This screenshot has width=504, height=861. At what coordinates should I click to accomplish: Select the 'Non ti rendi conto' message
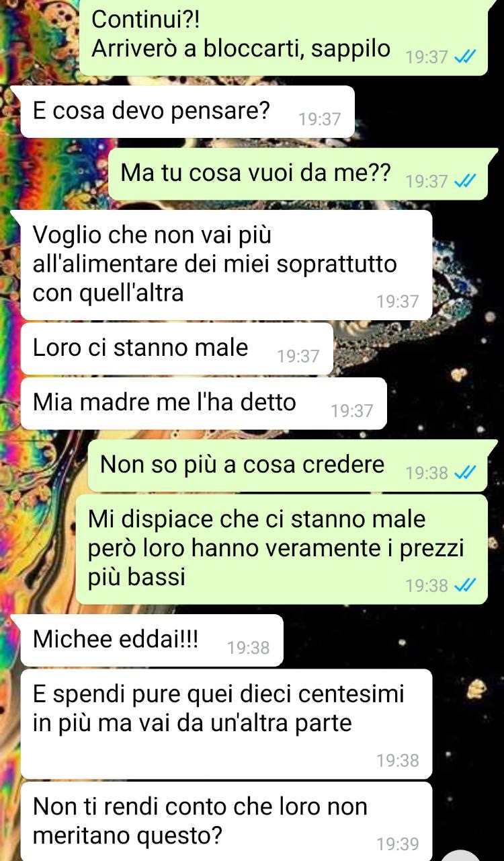[226, 821]
